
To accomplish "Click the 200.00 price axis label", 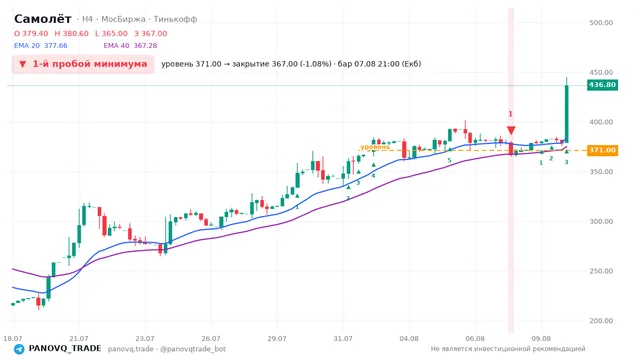I will (x=601, y=321).
